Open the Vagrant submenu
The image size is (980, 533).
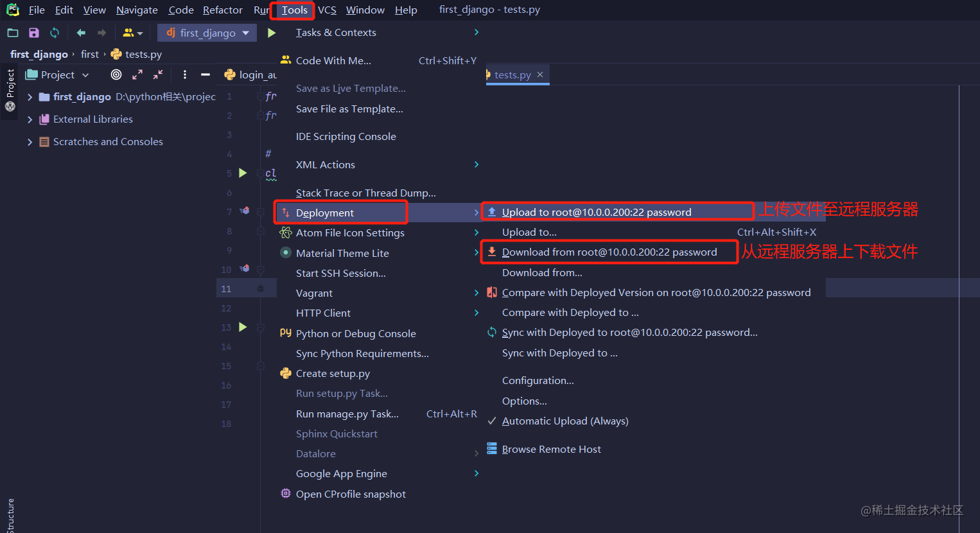(x=380, y=293)
